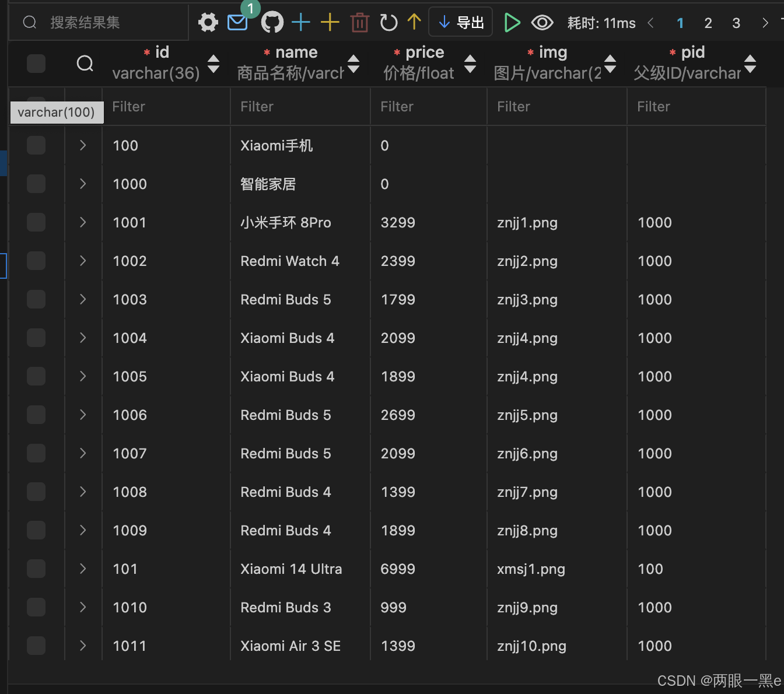Check the checkbox for row id 1001
This screenshot has height=694, width=784.
[36, 222]
